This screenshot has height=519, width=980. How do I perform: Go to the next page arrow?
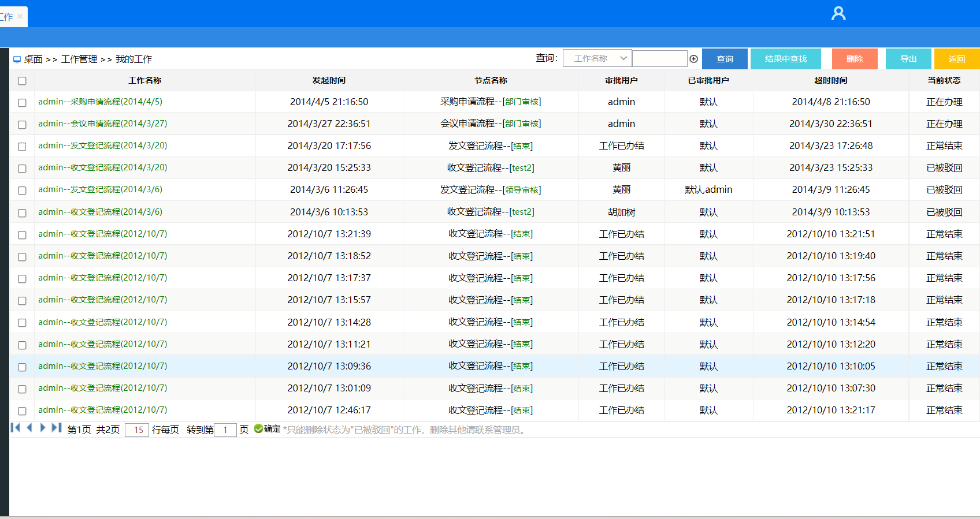coord(43,428)
